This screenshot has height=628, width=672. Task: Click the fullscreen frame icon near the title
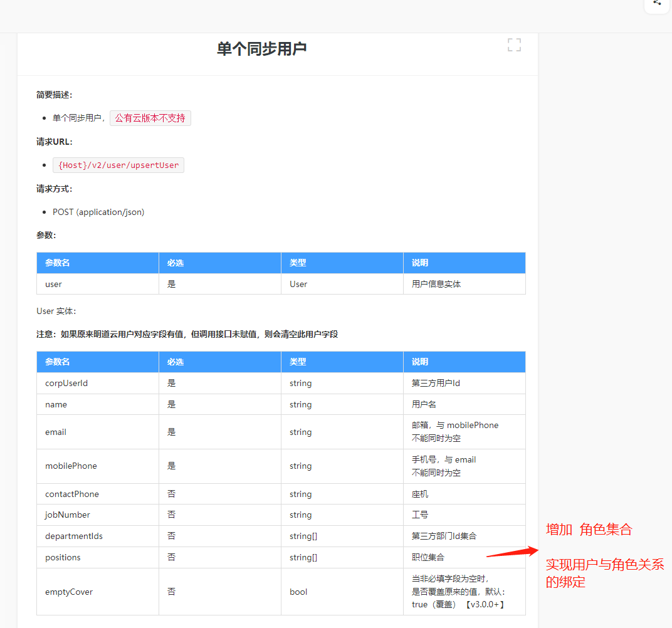coord(514,44)
